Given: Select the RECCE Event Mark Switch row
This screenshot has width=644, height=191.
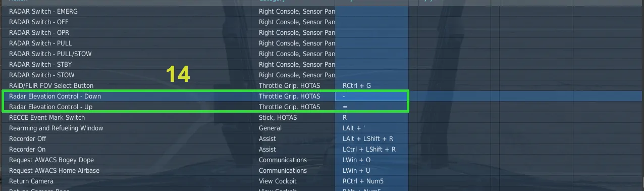Looking at the screenshot, I should (322, 117).
